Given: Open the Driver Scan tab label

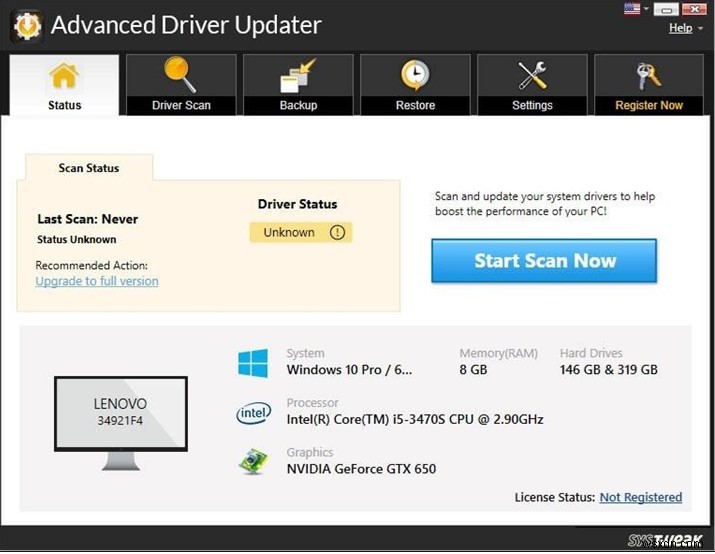Looking at the screenshot, I should point(181,105).
